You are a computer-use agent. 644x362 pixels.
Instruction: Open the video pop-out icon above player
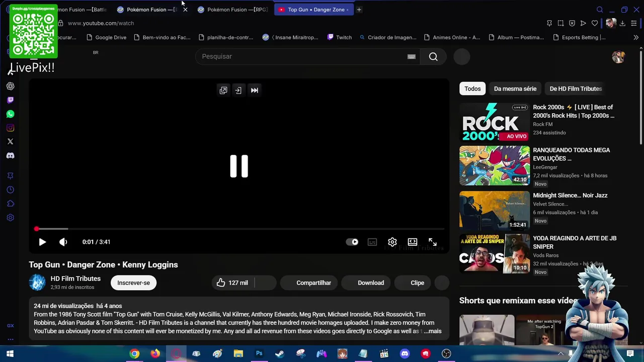(x=223, y=90)
